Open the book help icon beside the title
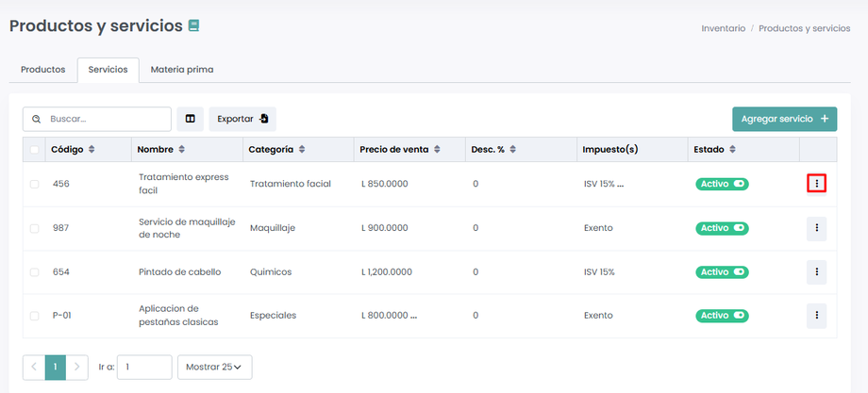Viewport: 868px width, 393px height. [x=193, y=26]
